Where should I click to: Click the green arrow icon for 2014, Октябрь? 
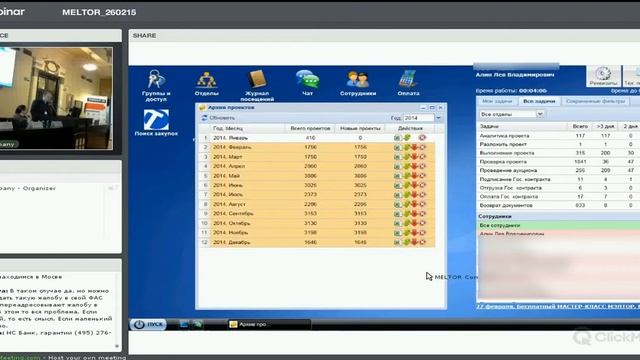pyautogui.click(x=407, y=223)
